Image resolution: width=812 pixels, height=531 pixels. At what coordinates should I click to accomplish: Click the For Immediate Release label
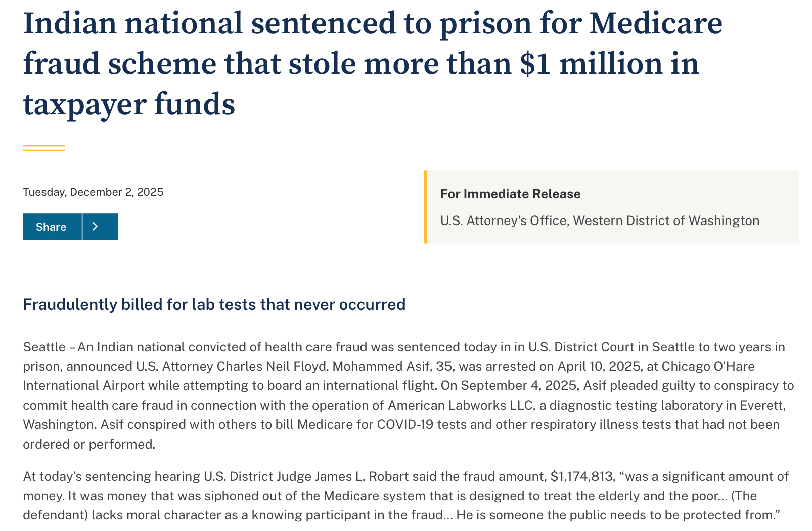pyautogui.click(x=510, y=194)
